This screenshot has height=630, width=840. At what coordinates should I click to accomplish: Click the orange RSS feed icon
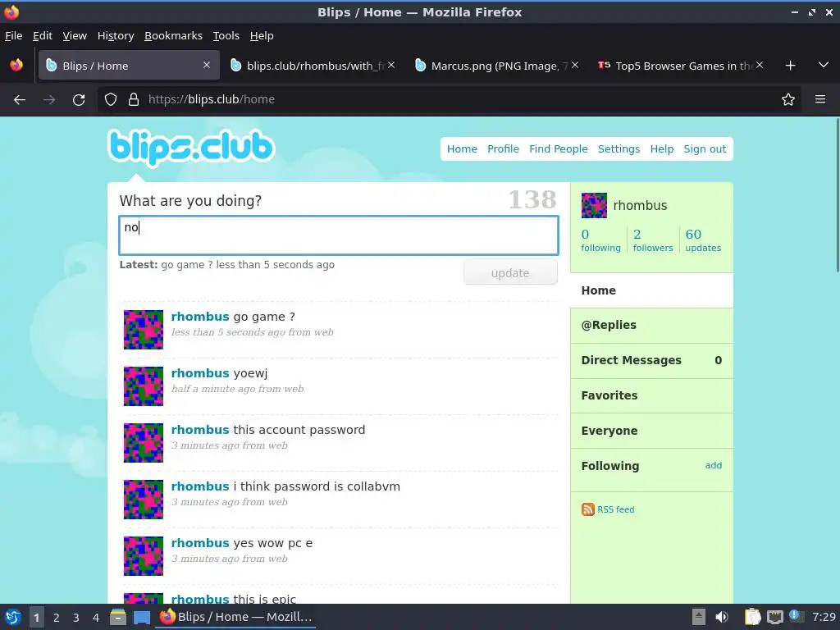coord(587,509)
